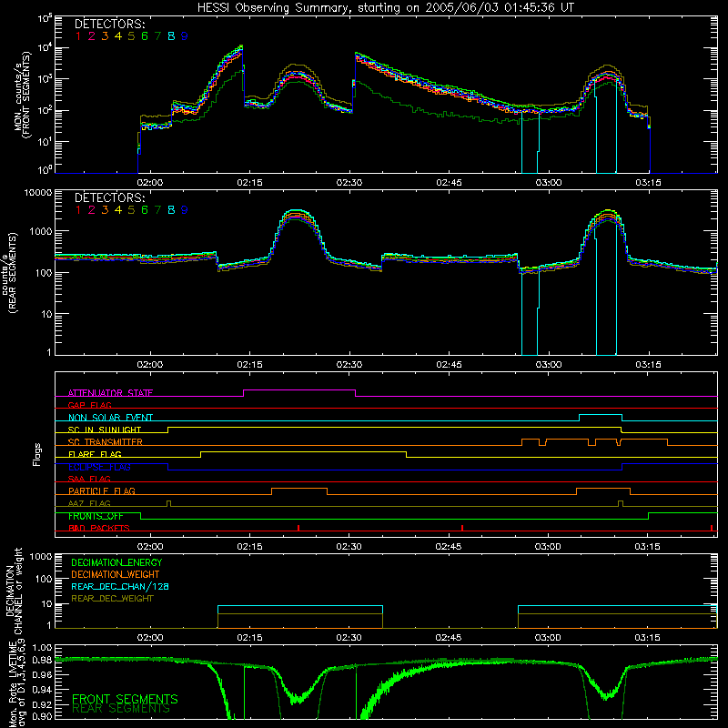Click the 03:00 tick label under rear segments plot
Viewport: 728px width, 728px height.
click(x=549, y=365)
